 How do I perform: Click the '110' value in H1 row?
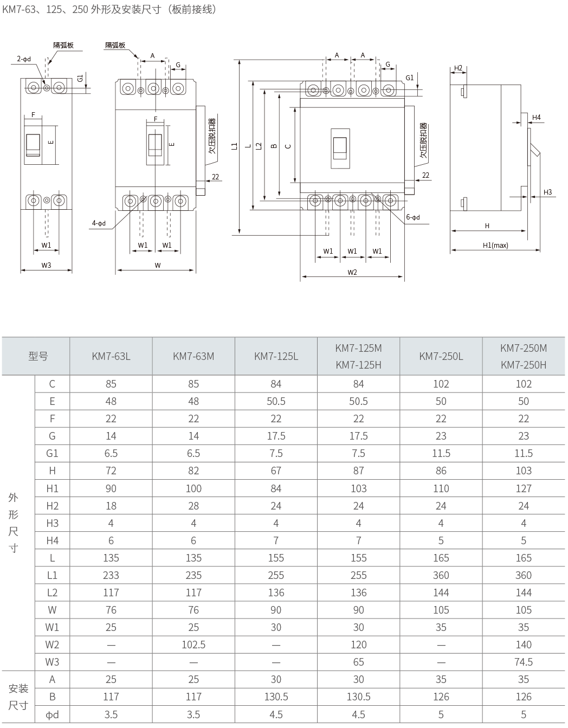pyautogui.click(x=441, y=488)
